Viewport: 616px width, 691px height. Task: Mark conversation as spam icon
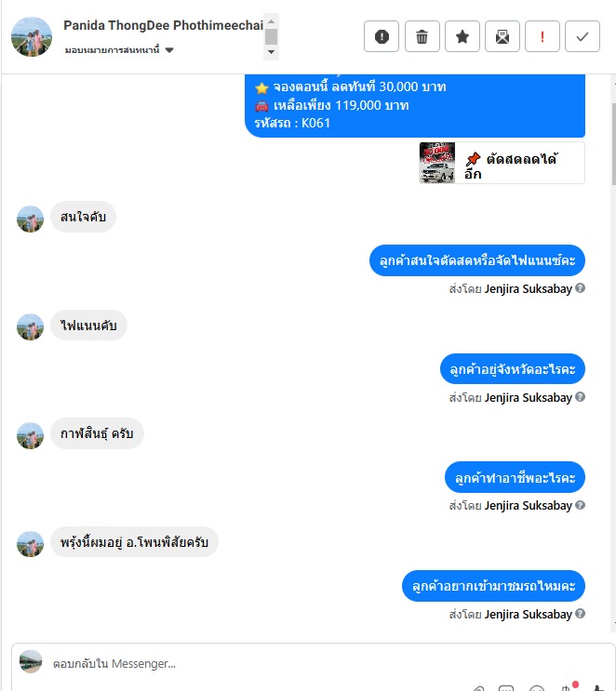[x=382, y=36]
